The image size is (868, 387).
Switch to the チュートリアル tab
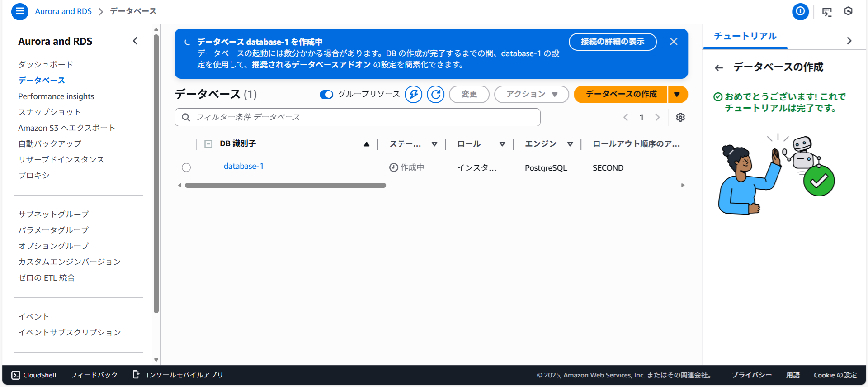745,36
